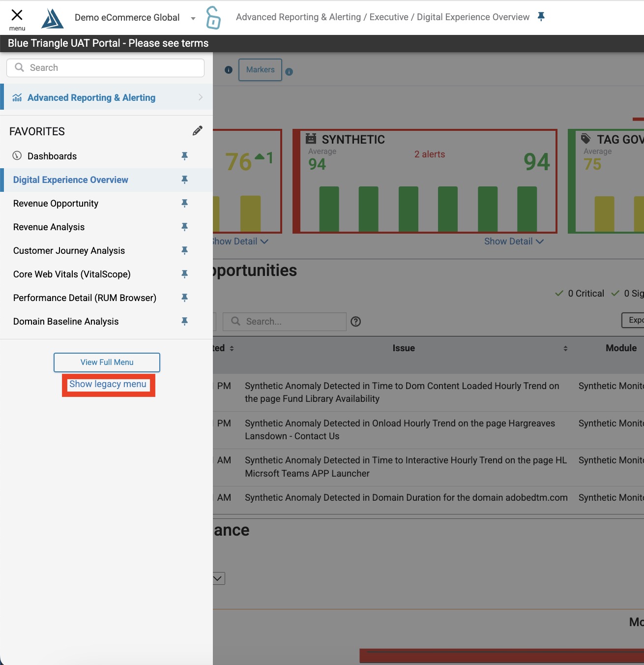
Task: Click the 0 Critical indicator
Action: point(580,293)
